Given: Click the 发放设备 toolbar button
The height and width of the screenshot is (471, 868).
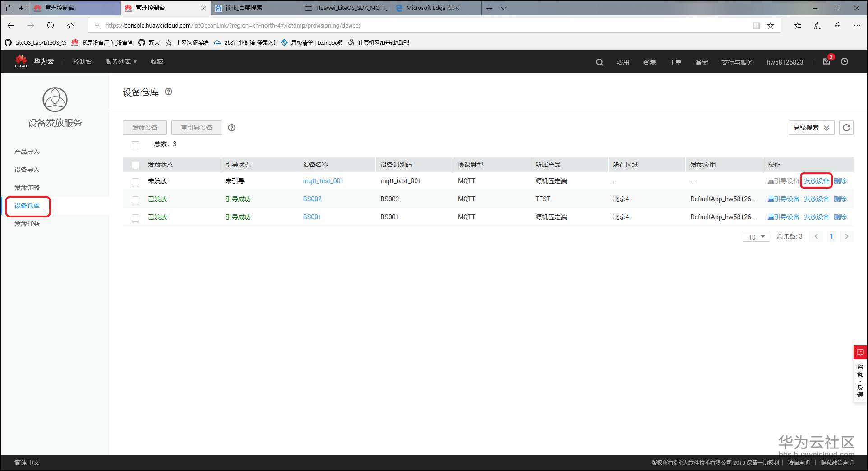Looking at the screenshot, I should tap(145, 128).
